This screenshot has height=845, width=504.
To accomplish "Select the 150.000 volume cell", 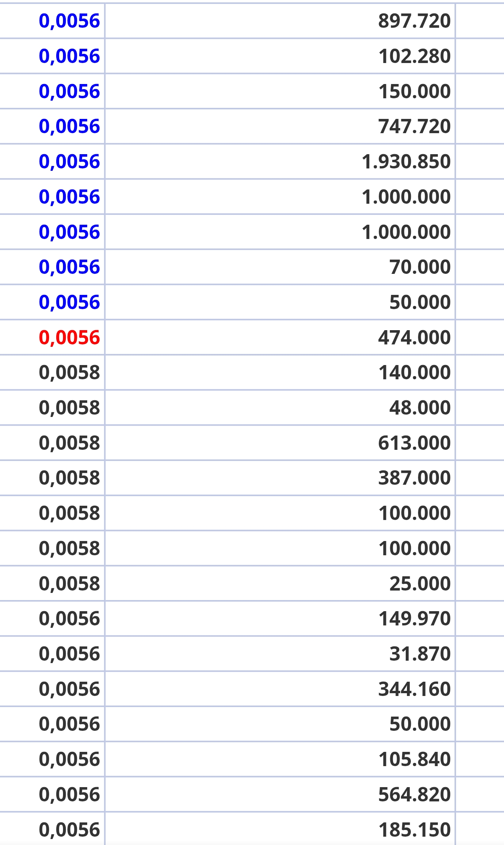I will [280, 91].
